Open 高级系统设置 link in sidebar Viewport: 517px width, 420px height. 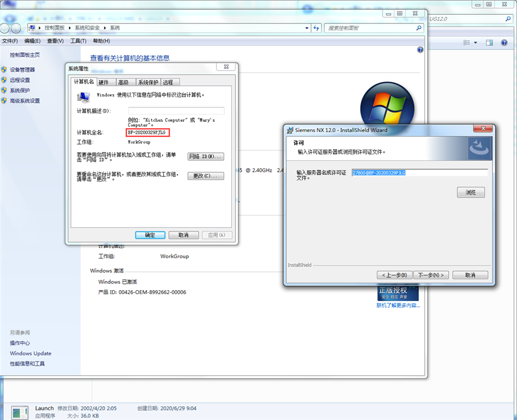pos(25,101)
